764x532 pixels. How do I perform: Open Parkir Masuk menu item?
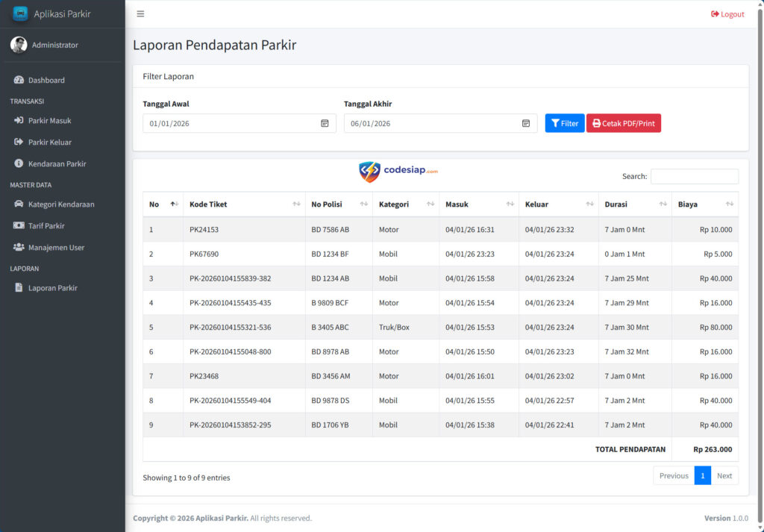click(x=49, y=120)
